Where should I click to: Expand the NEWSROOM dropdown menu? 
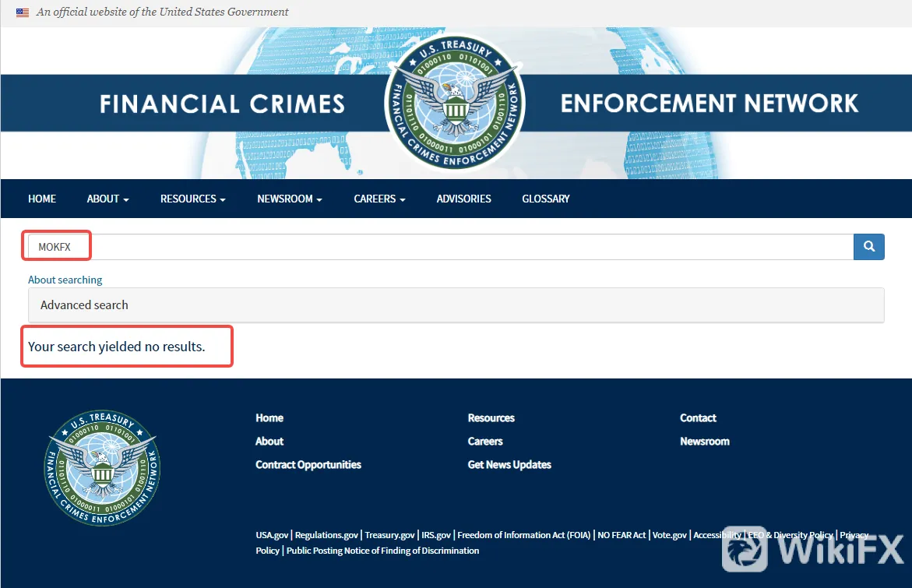point(289,199)
